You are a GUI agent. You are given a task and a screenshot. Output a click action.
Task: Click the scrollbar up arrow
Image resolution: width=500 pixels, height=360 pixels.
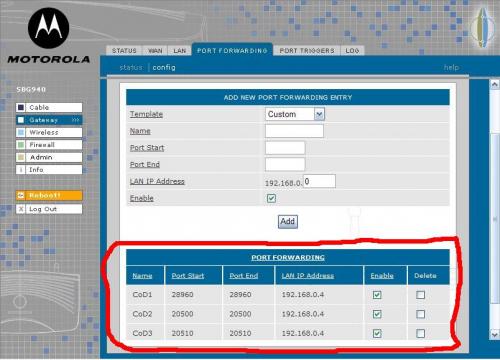pos(494,84)
